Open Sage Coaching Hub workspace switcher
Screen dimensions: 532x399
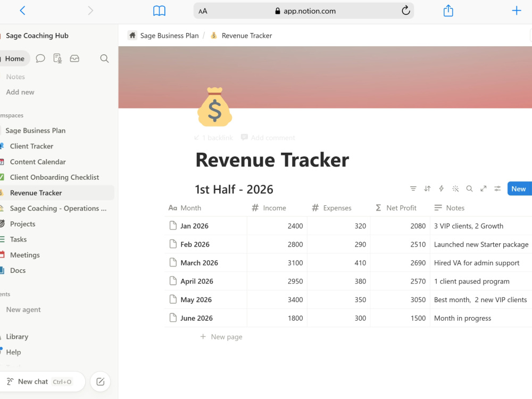(x=37, y=36)
